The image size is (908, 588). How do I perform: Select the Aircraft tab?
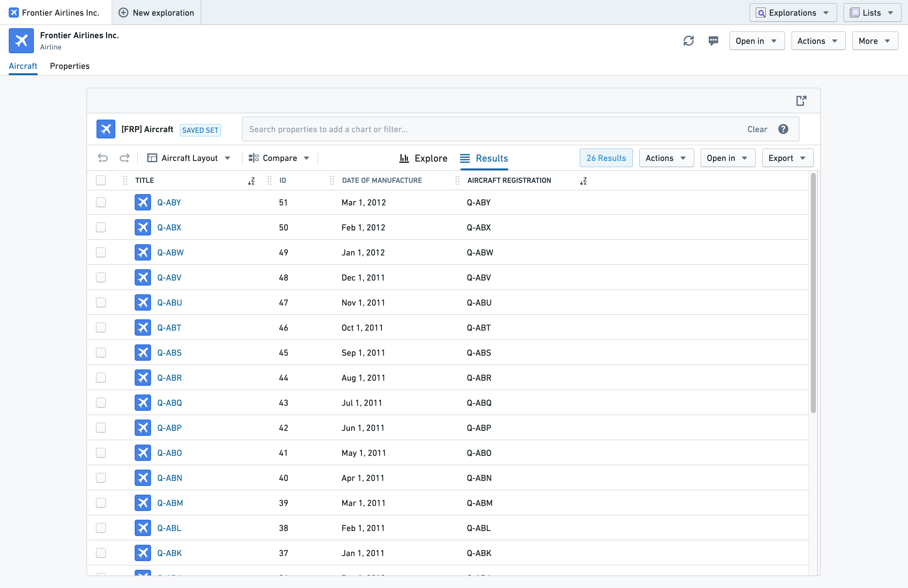coord(23,65)
